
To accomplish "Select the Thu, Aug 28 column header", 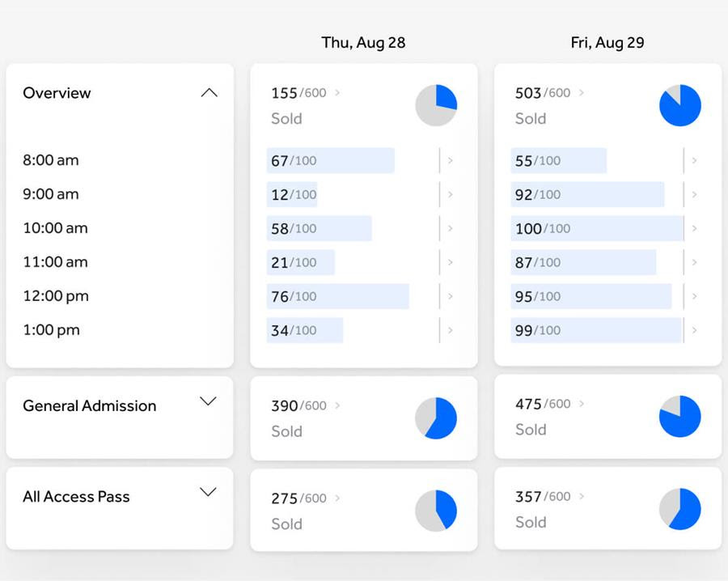I will coord(363,43).
